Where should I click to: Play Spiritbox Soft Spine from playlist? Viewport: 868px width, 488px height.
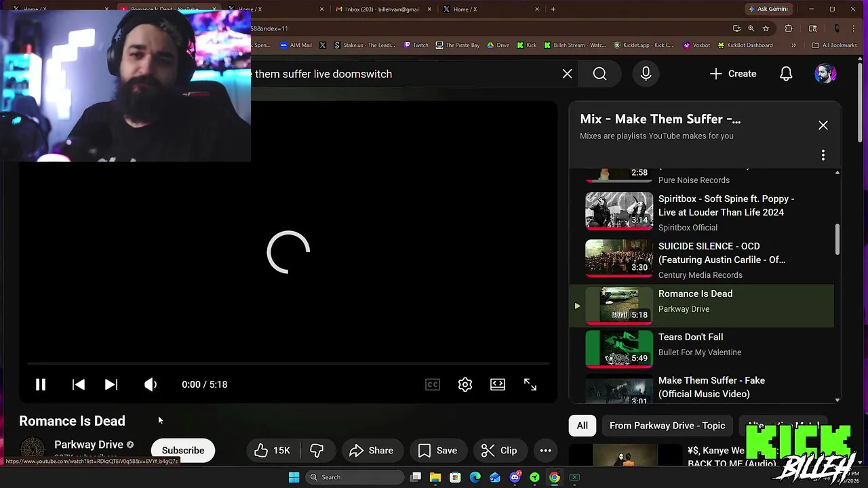click(x=703, y=212)
